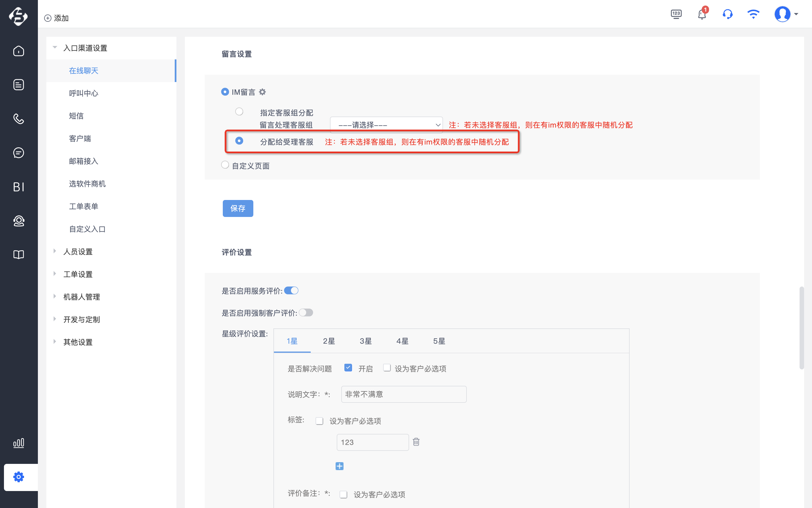Open the knowledge base book icon
The image size is (812, 508).
click(18, 255)
